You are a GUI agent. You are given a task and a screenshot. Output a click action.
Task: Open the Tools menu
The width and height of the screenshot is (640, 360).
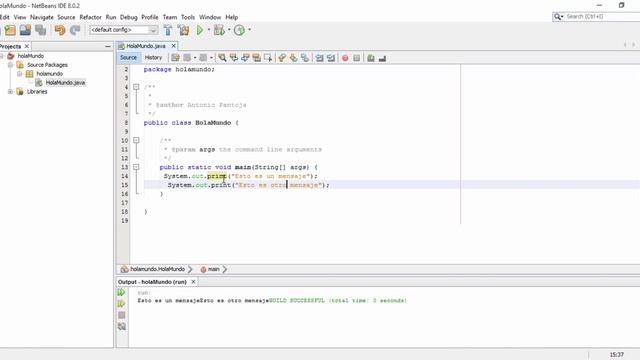click(188, 17)
